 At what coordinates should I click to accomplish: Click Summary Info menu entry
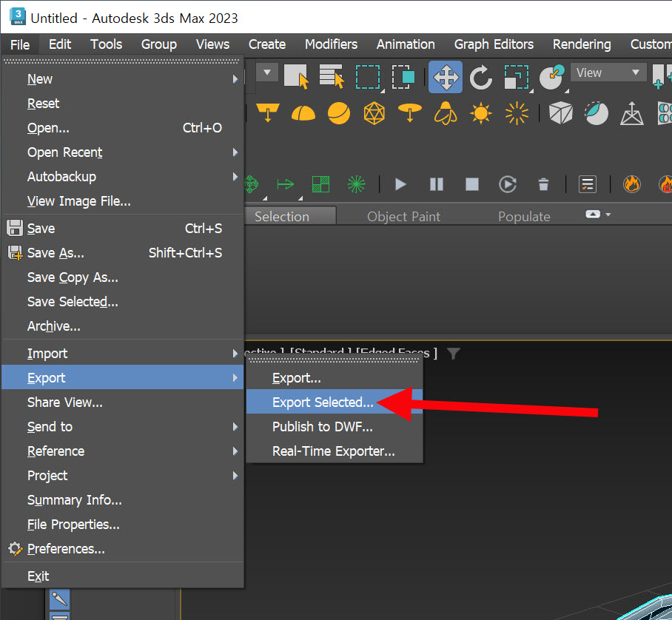coord(123,500)
